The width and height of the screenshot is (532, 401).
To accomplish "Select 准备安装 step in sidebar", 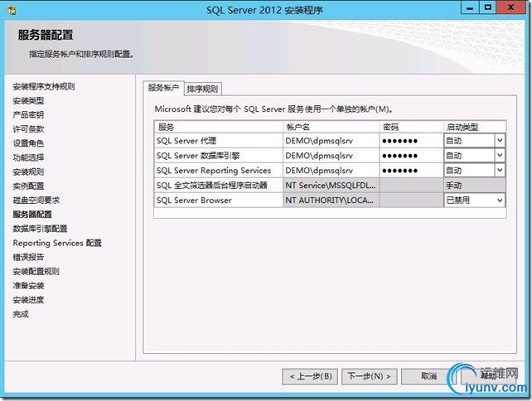I will 28,286.
